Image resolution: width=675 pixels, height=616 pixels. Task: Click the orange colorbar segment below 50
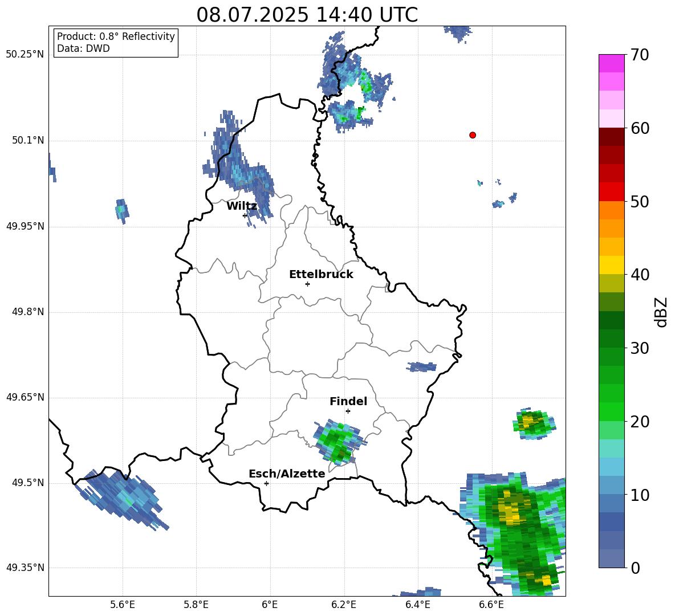coord(612,210)
